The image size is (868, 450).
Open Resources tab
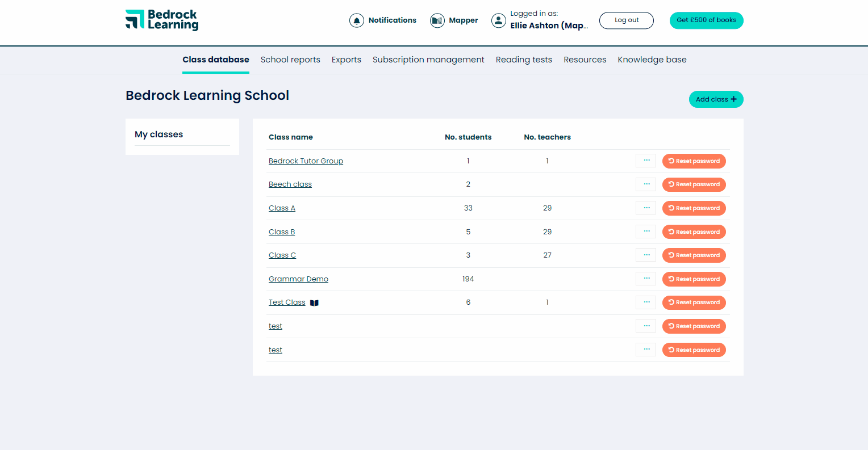[x=585, y=60]
